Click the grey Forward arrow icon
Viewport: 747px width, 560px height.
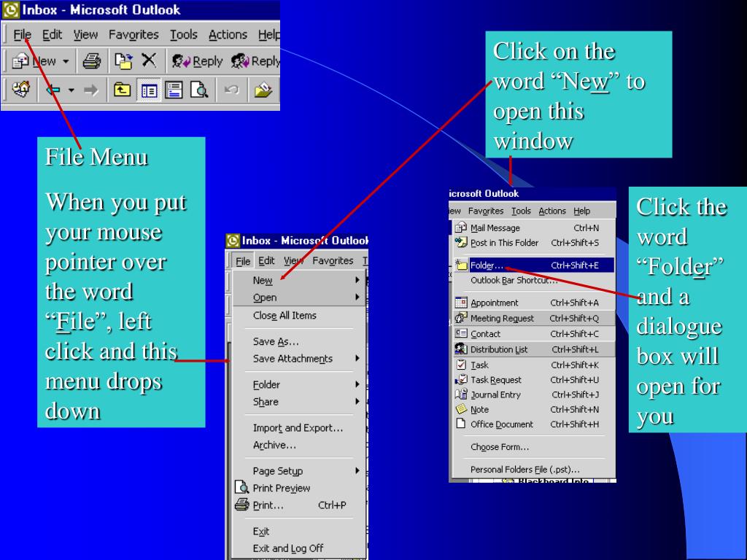[90, 90]
